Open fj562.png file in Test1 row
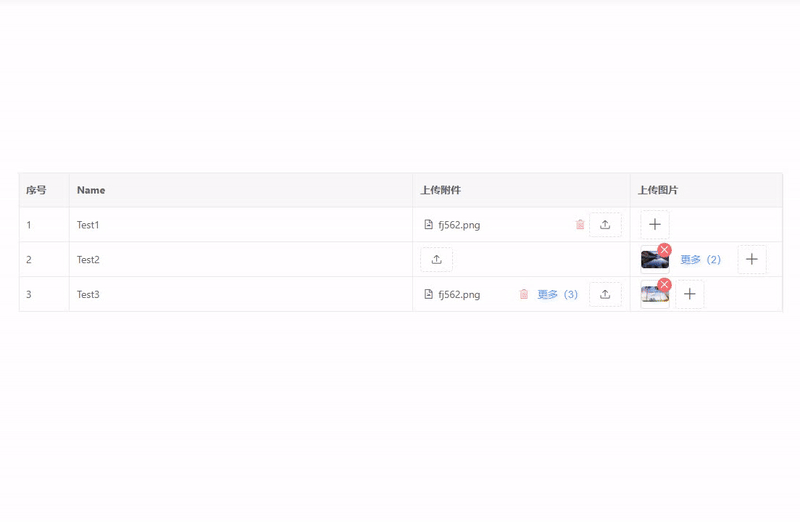Viewport: 800px width, 522px height. point(459,225)
